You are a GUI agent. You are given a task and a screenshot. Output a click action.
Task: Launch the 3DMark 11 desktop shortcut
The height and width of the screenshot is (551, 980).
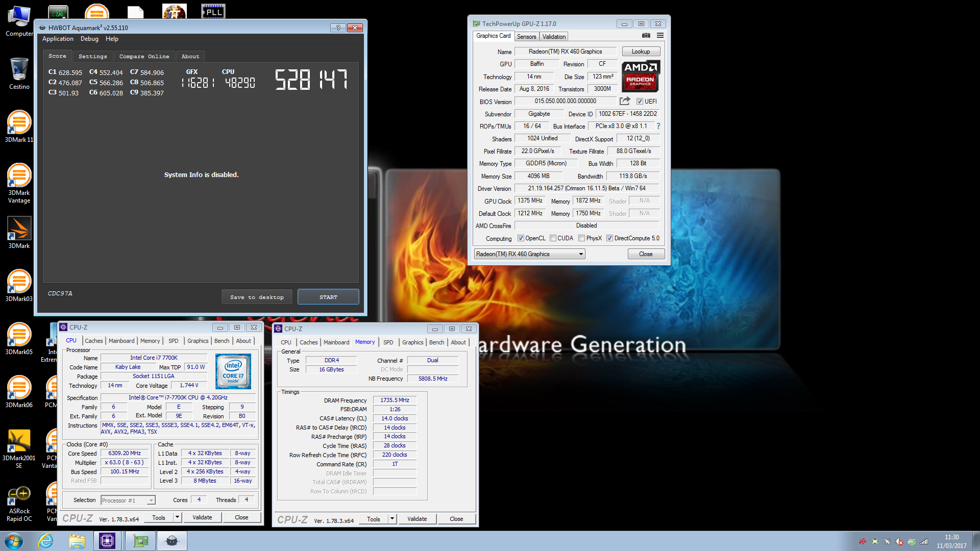19,126
